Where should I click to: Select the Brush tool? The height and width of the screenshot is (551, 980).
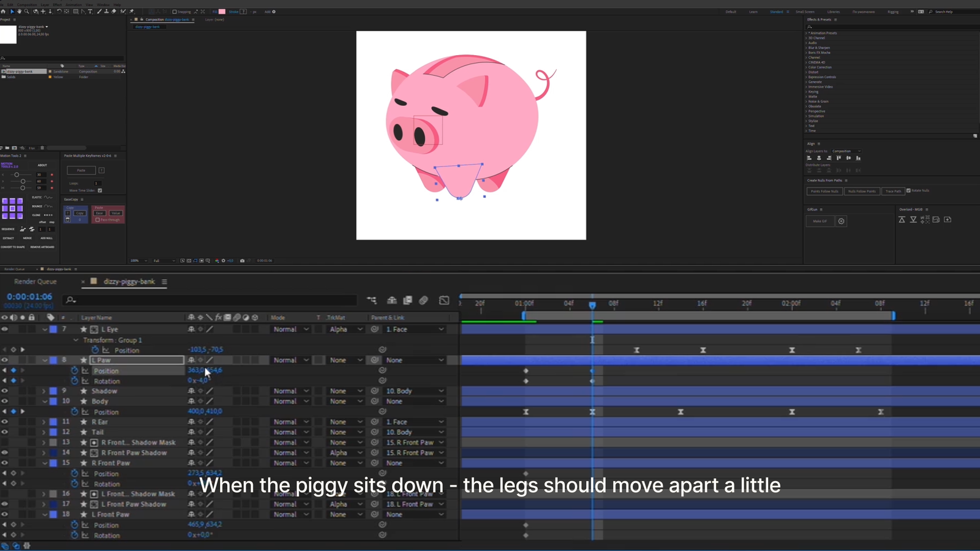coord(99,12)
